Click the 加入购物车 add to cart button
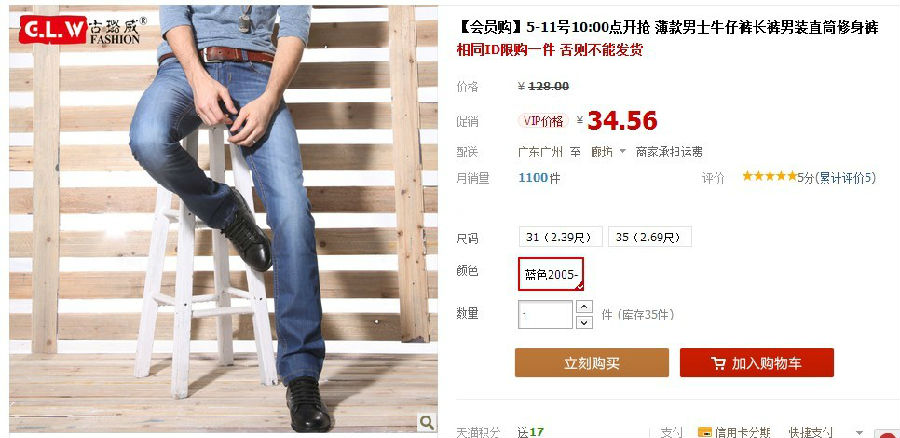Screen dimensions: 900x438 757,363
